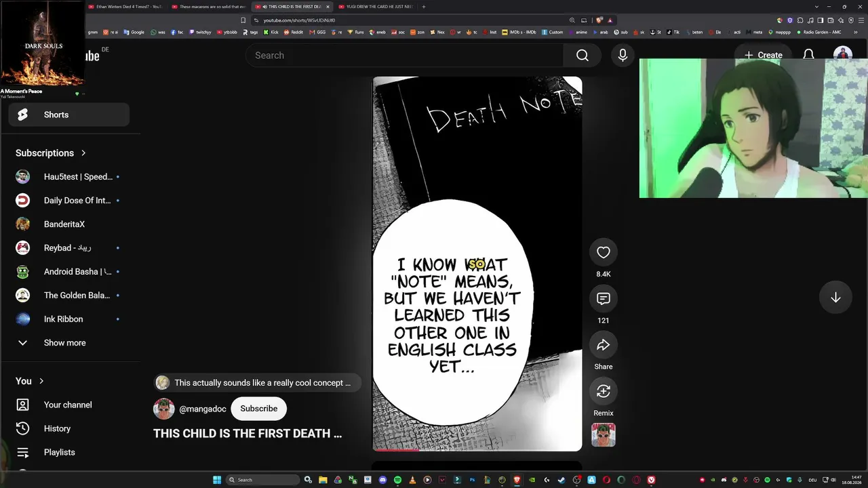Click the Dark Souls album art overlay
Image resolution: width=868 pixels, height=488 pixels.
pos(43,43)
